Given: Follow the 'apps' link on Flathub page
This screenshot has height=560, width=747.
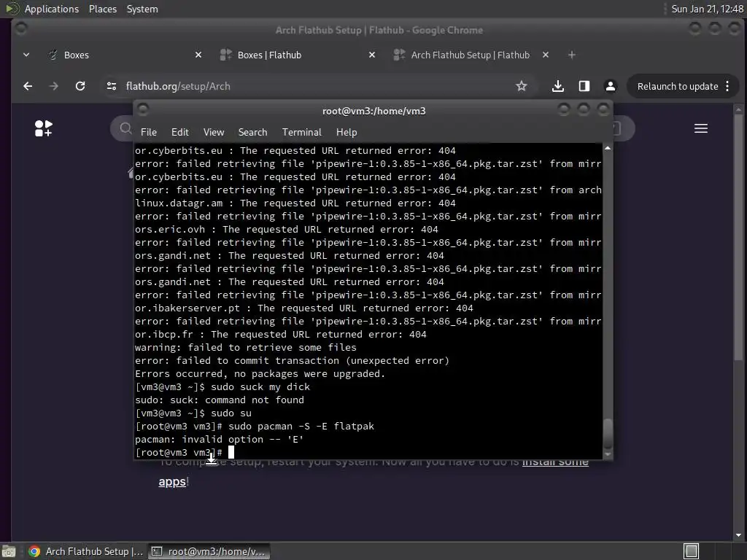Looking at the screenshot, I should point(172,481).
